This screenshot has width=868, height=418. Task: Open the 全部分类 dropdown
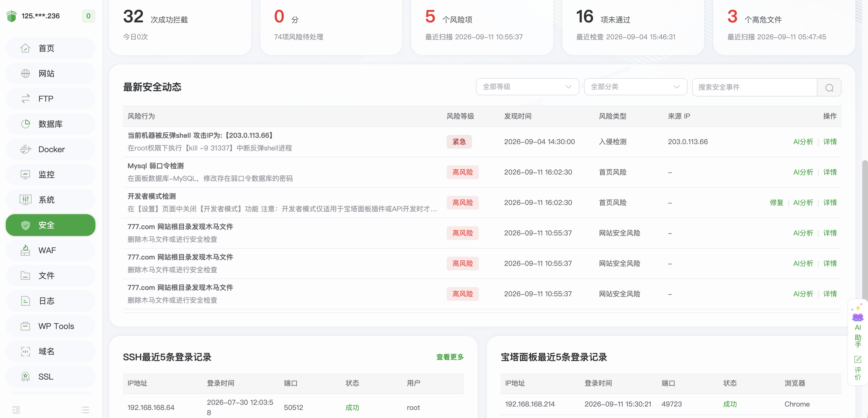click(635, 87)
